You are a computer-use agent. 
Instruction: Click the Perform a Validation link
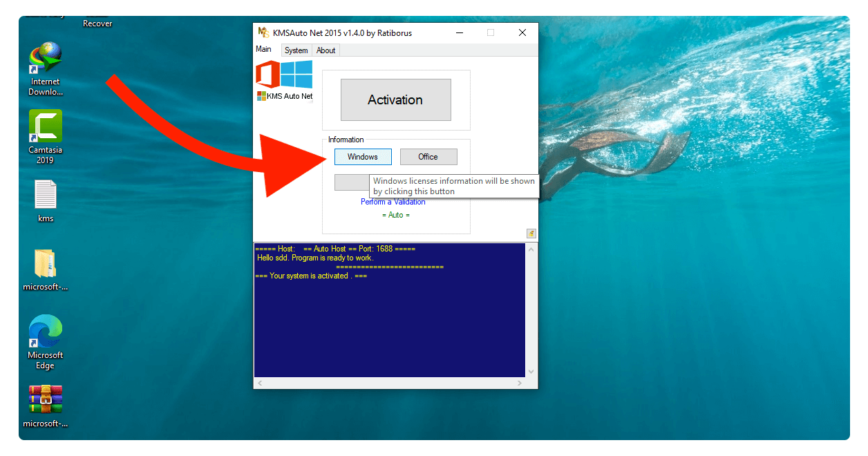point(393,202)
